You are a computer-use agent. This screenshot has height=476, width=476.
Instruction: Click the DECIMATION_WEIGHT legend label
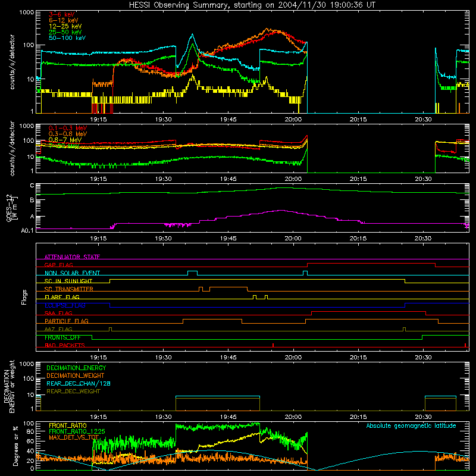(76, 375)
